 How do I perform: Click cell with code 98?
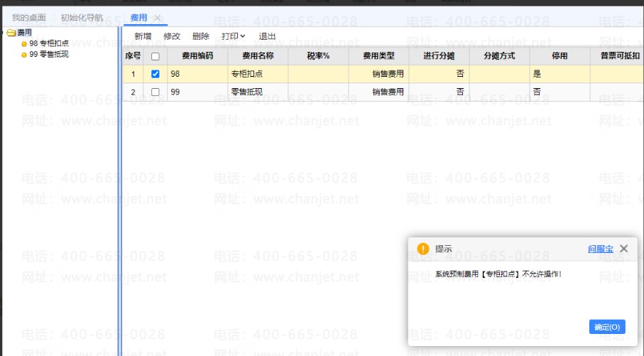[x=197, y=74]
